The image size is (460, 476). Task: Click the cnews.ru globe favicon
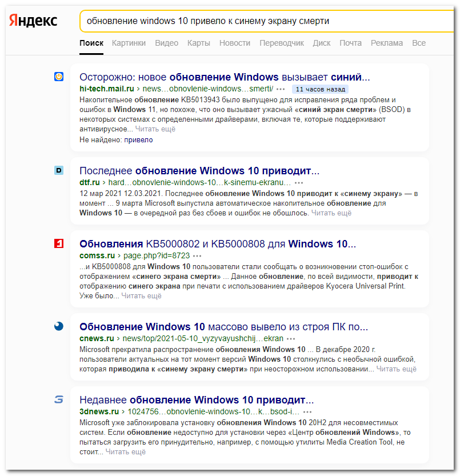59,326
